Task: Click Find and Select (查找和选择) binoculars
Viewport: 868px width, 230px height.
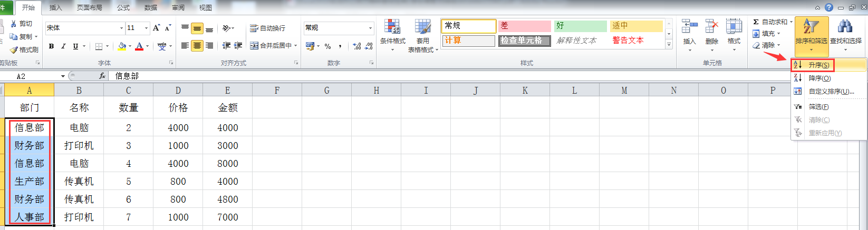Action: pos(845,35)
